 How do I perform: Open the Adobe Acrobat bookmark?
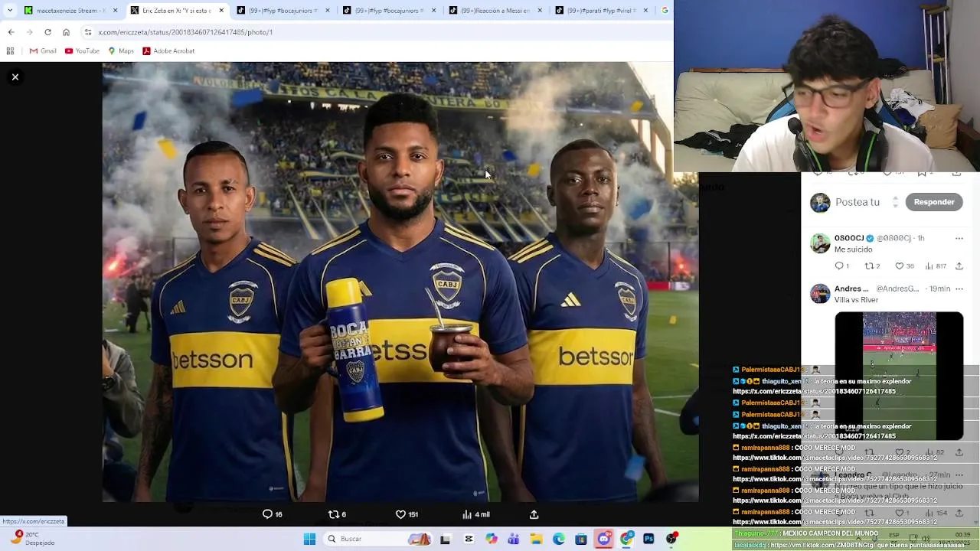coord(168,51)
